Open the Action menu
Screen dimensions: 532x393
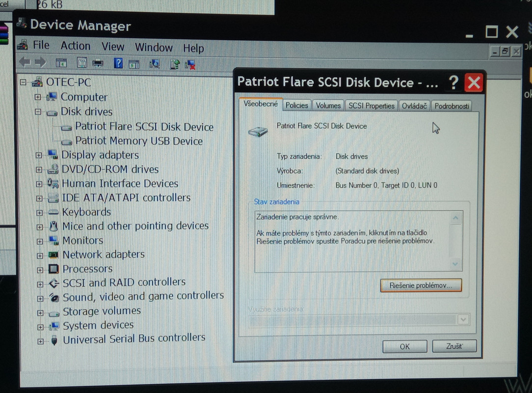tap(75, 46)
